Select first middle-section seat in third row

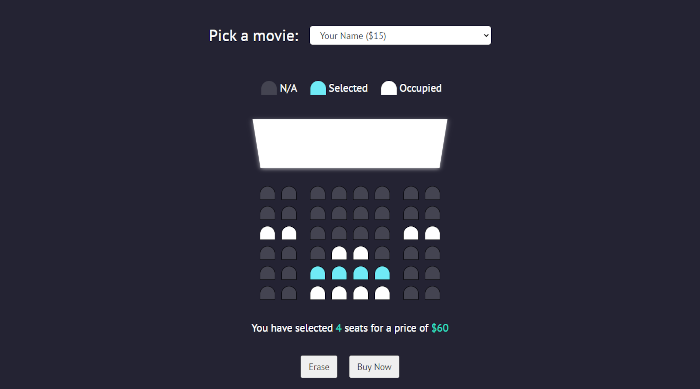pyautogui.click(x=318, y=233)
